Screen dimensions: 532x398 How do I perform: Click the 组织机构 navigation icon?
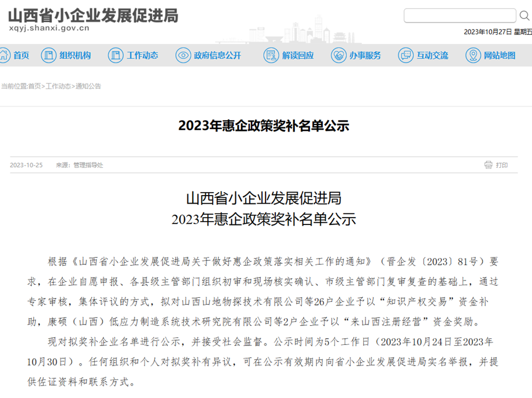click(x=49, y=56)
